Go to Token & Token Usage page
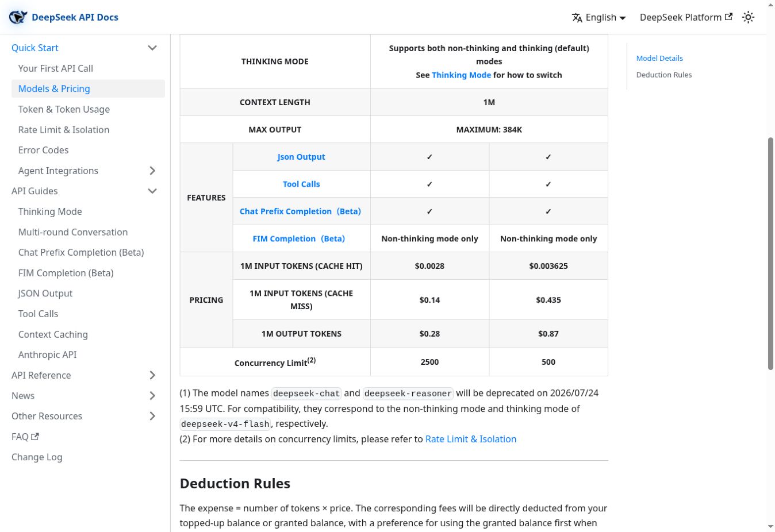The height and width of the screenshot is (532, 775). [64, 109]
